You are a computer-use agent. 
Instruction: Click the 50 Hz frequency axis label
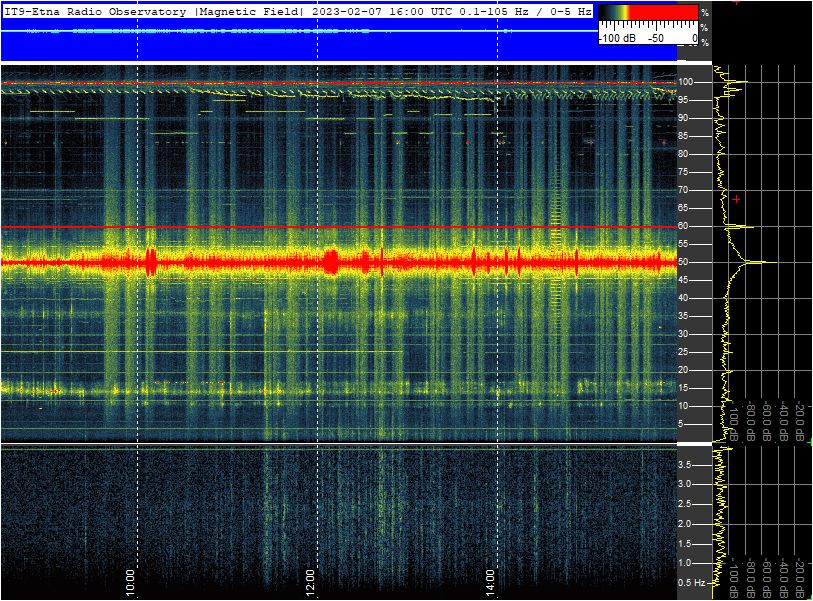click(686, 262)
